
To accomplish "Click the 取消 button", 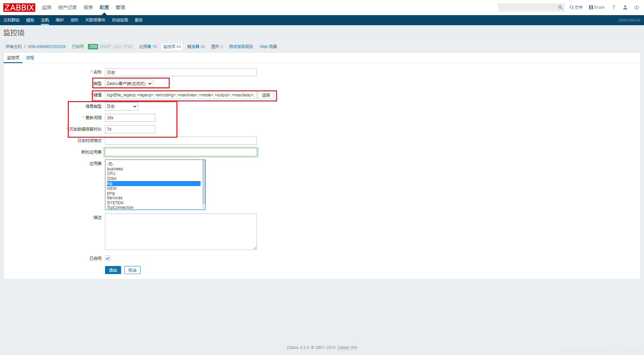I will tap(132, 270).
